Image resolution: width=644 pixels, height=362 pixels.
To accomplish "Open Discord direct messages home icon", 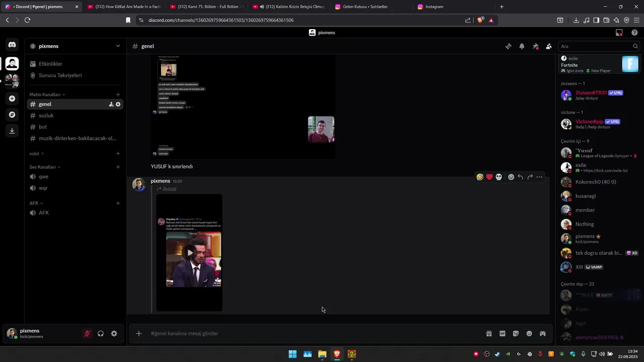I will coord(12,45).
